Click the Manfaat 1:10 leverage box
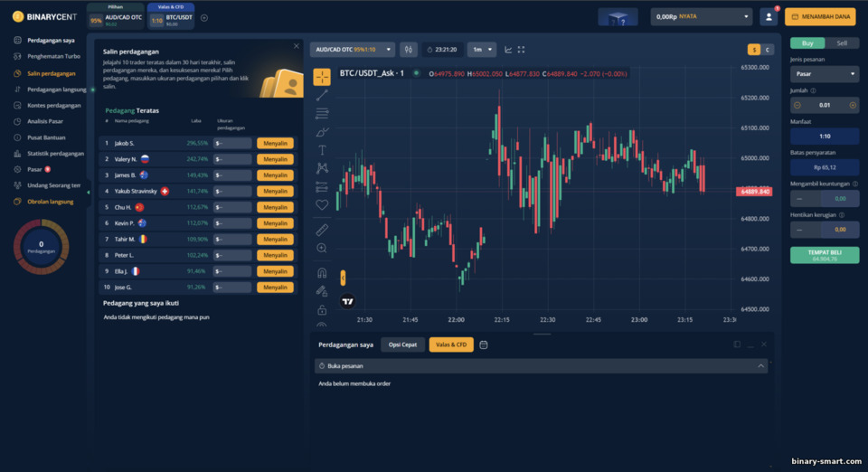The width and height of the screenshot is (868, 472). 825,137
